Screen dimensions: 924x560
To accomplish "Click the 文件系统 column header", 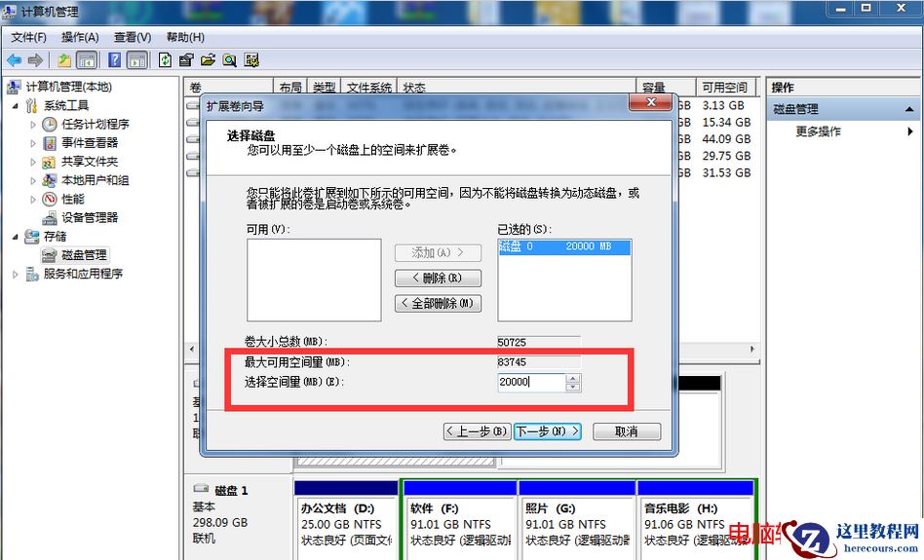I will tap(368, 87).
